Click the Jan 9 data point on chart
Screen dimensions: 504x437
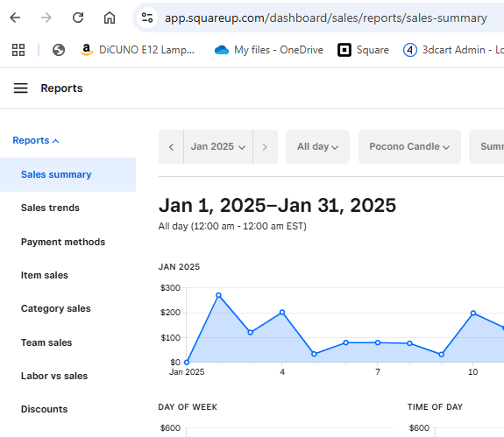pyautogui.click(x=441, y=354)
